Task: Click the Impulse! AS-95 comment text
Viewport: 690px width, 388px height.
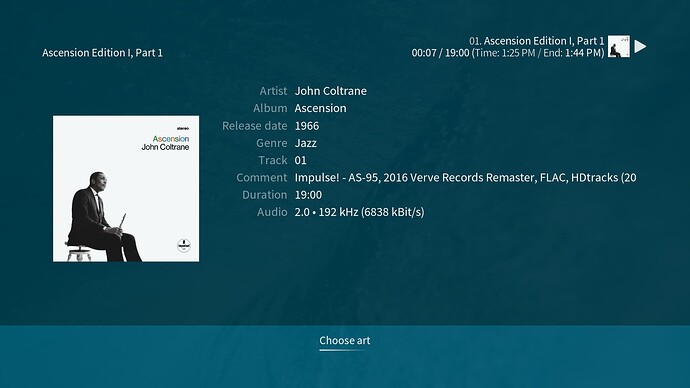Action: [x=465, y=178]
